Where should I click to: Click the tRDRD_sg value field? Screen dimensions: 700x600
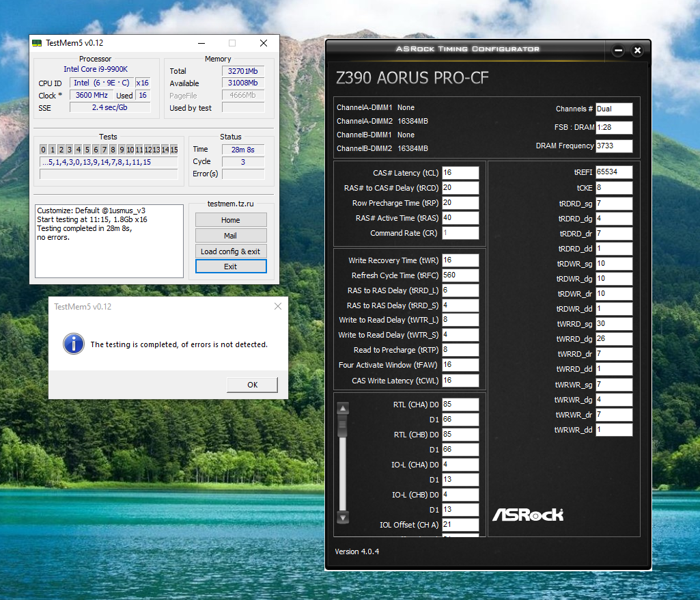(614, 204)
